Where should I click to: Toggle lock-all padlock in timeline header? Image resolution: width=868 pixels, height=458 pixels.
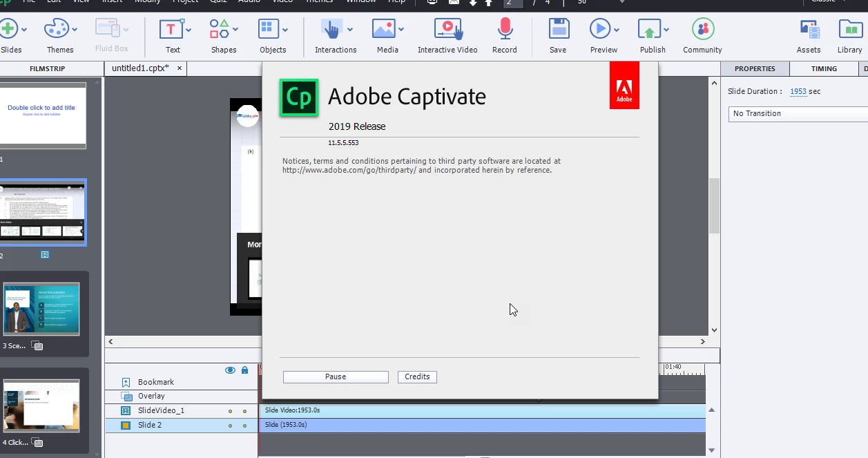(244, 370)
